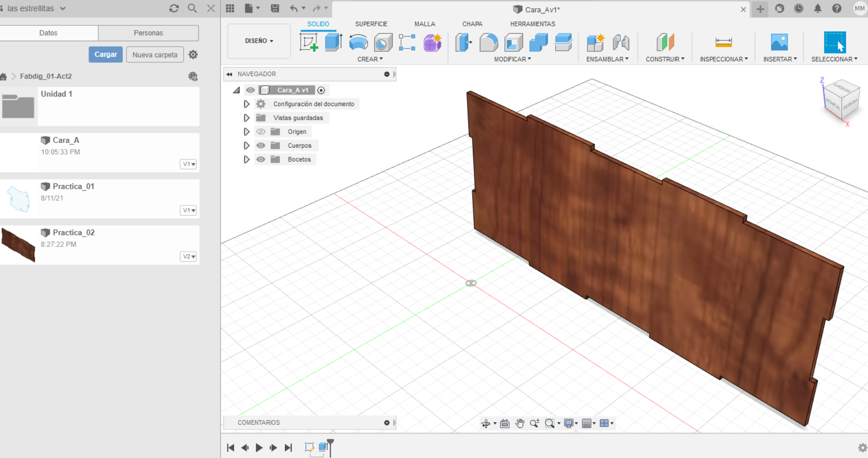868x458 pixels.
Task: Click the timeline play button
Action: (259, 447)
